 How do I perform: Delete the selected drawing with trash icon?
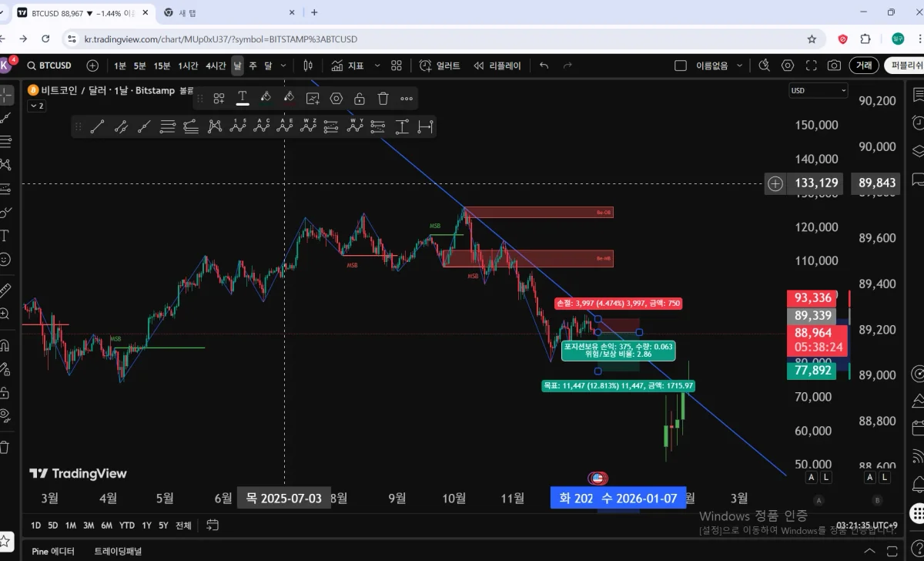pos(383,98)
